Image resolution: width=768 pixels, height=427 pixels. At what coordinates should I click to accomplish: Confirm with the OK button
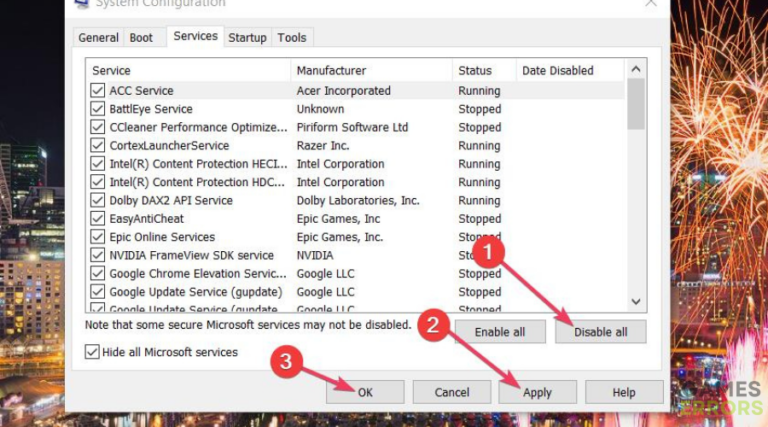tap(365, 392)
